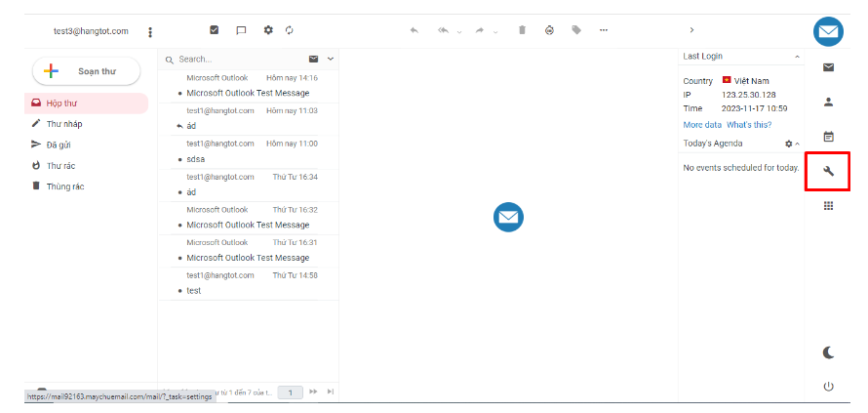Open Outlook Test Message from Thứ Tư 16:32

pyautogui.click(x=249, y=219)
